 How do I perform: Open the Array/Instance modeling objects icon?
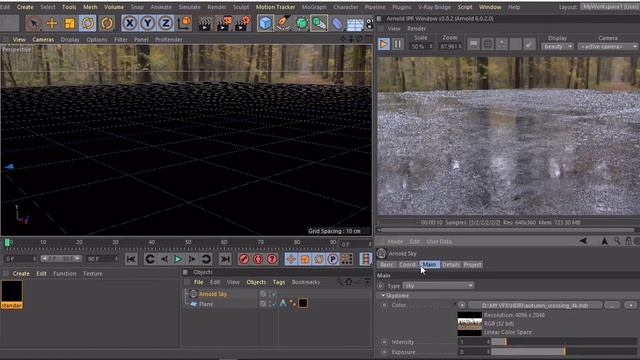[319, 23]
